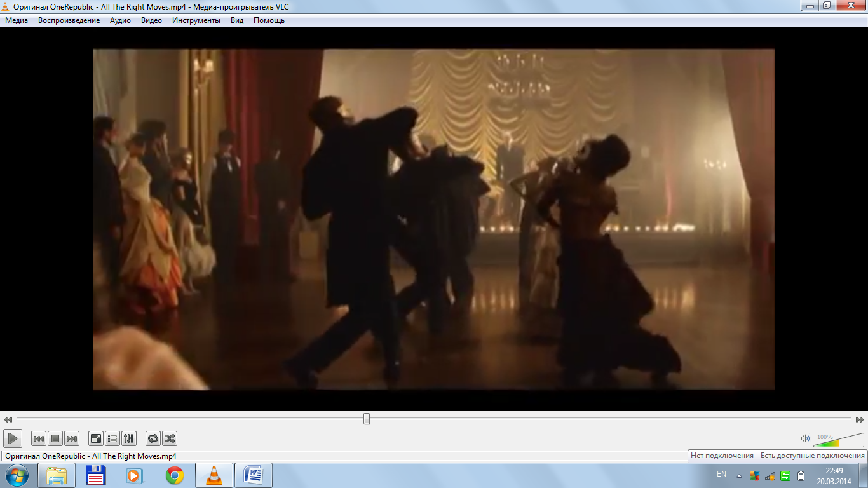Image resolution: width=868 pixels, height=488 pixels.
Task: Open extended settings equalizer icon
Action: [129, 438]
